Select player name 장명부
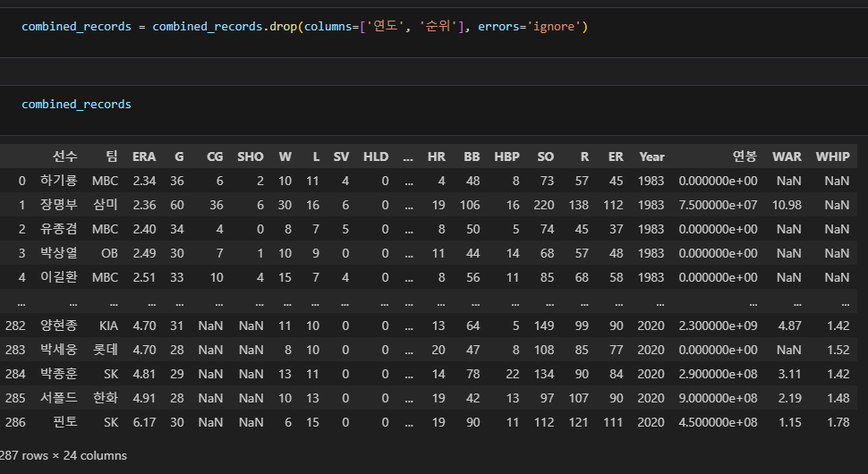This screenshot has height=474, width=868. (x=59, y=205)
